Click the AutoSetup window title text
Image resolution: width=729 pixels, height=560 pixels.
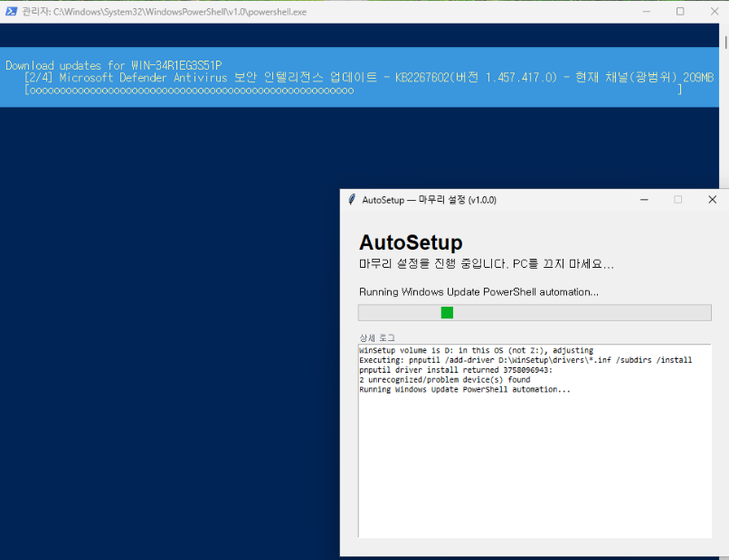[429, 200]
